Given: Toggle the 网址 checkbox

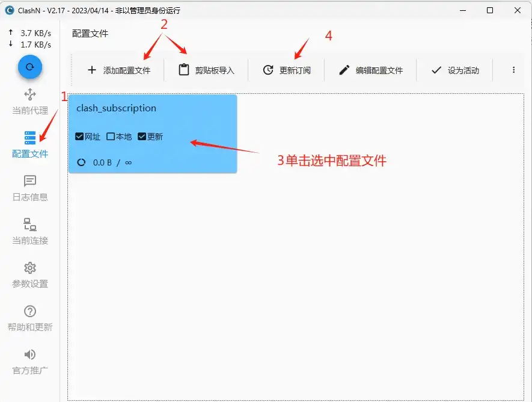Looking at the screenshot, I should (79, 137).
